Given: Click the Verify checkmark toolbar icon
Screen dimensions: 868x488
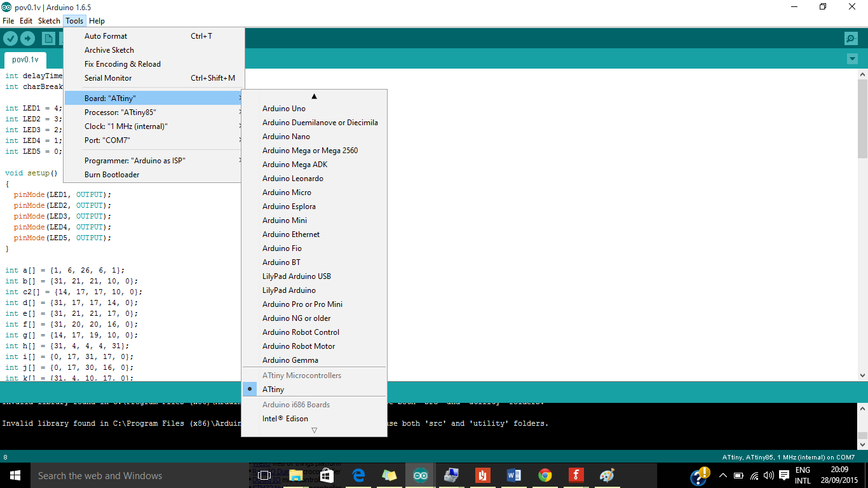Looking at the screenshot, I should (x=10, y=38).
